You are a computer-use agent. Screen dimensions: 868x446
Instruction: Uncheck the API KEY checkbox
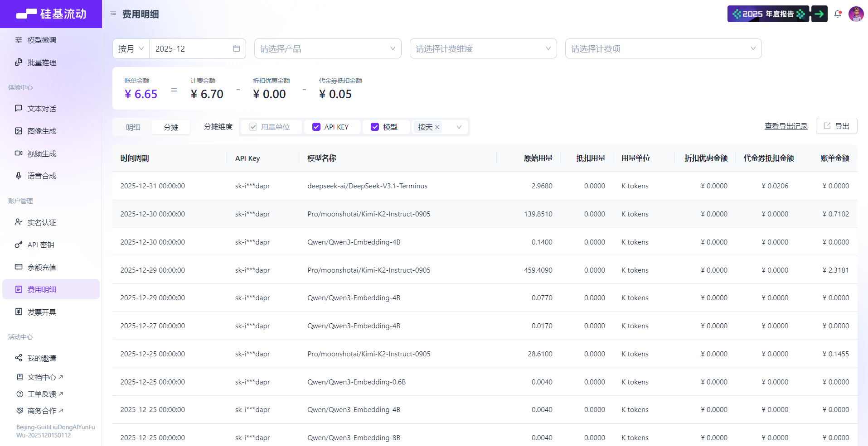pos(316,127)
